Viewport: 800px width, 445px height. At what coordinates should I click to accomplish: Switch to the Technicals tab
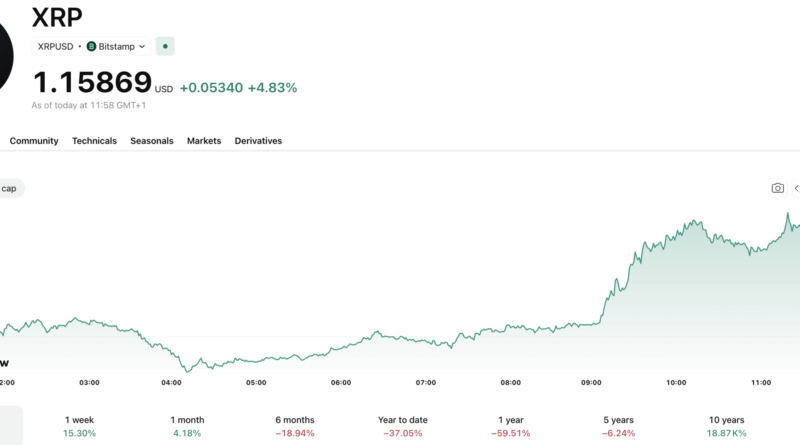(94, 141)
